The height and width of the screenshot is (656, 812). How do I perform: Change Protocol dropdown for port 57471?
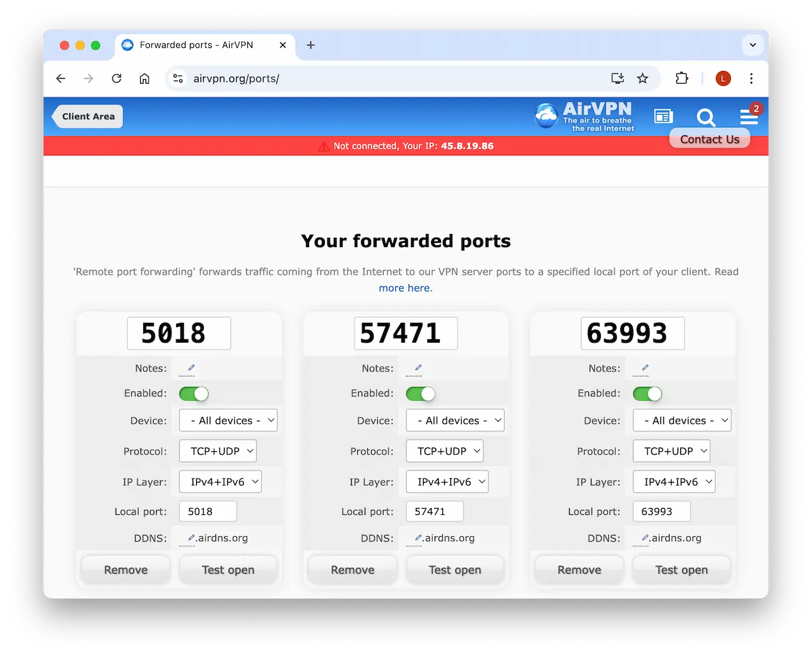(x=445, y=451)
